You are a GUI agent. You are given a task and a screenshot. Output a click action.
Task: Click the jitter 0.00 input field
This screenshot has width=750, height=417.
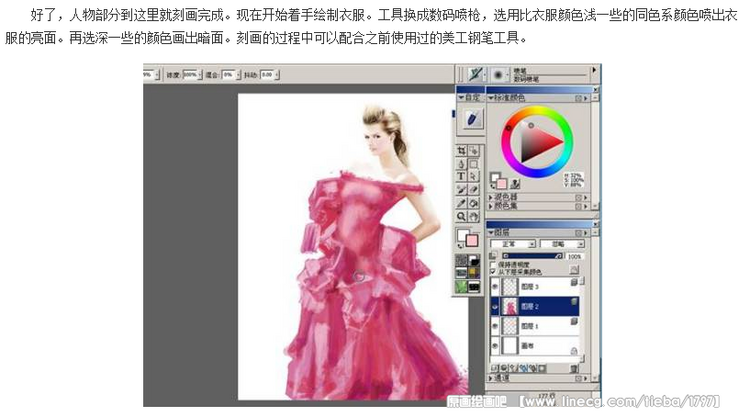267,75
